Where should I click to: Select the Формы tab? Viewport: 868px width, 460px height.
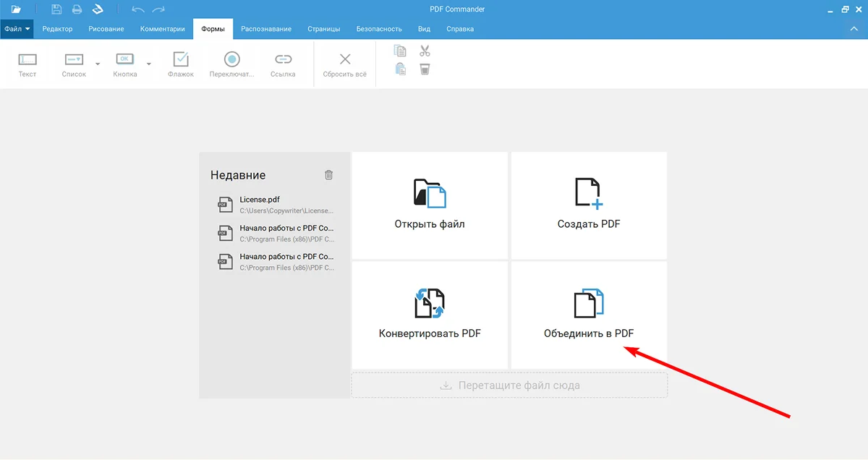[x=213, y=29]
